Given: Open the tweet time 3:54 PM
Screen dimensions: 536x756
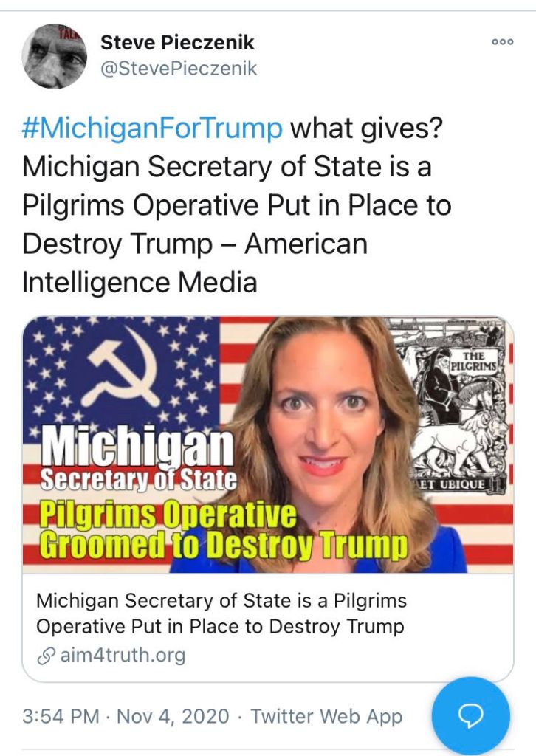Looking at the screenshot, I should (61, 716).
